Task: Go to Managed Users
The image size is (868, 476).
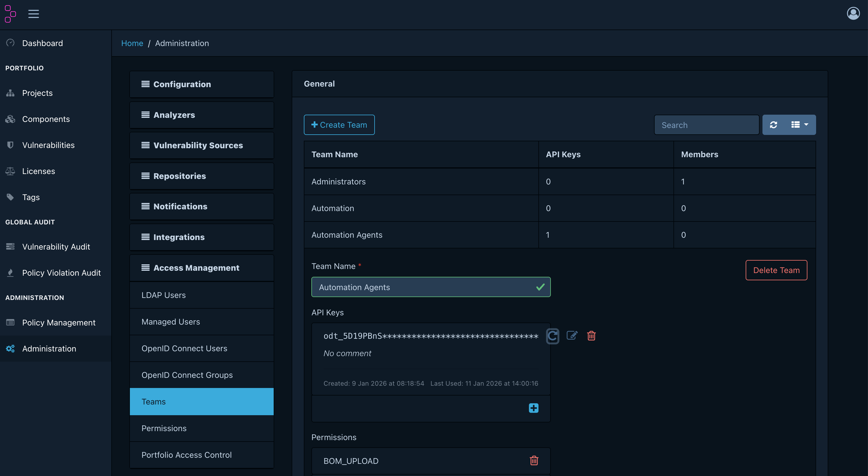Action: pyautogui.click(x=170, y=322)
